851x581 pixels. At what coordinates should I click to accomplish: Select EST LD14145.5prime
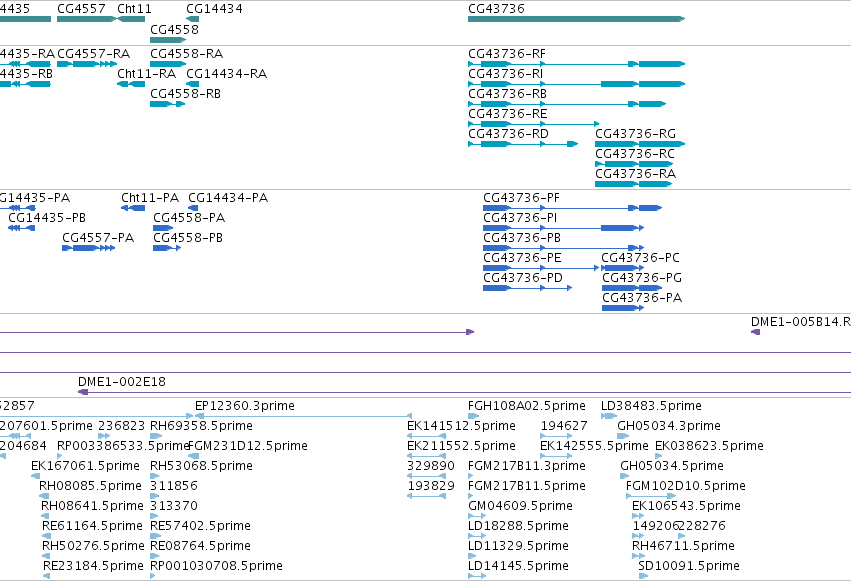pos(477,577)
